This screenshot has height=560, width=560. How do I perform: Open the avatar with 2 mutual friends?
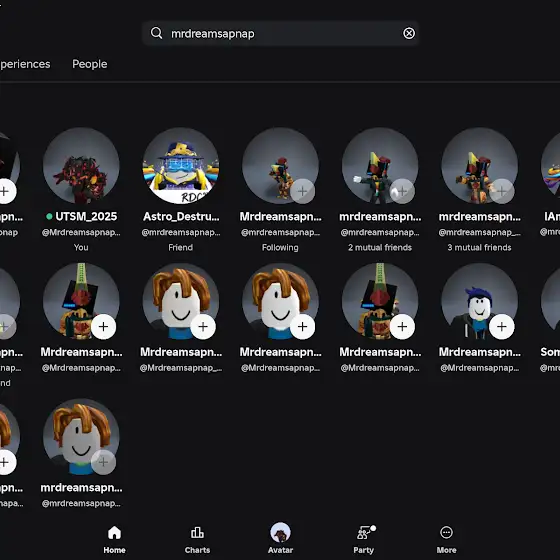(x=380, y=166)
